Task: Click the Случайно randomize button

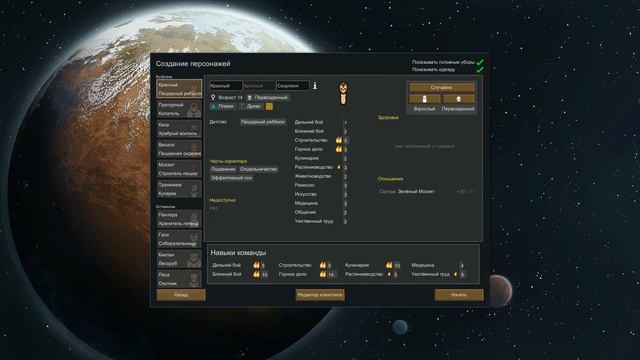Action: point(442,87)
